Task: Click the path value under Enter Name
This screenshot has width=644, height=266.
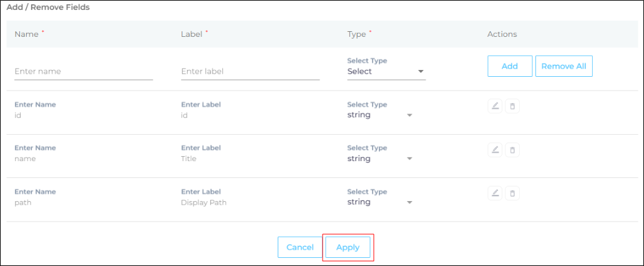Action: 22,202
